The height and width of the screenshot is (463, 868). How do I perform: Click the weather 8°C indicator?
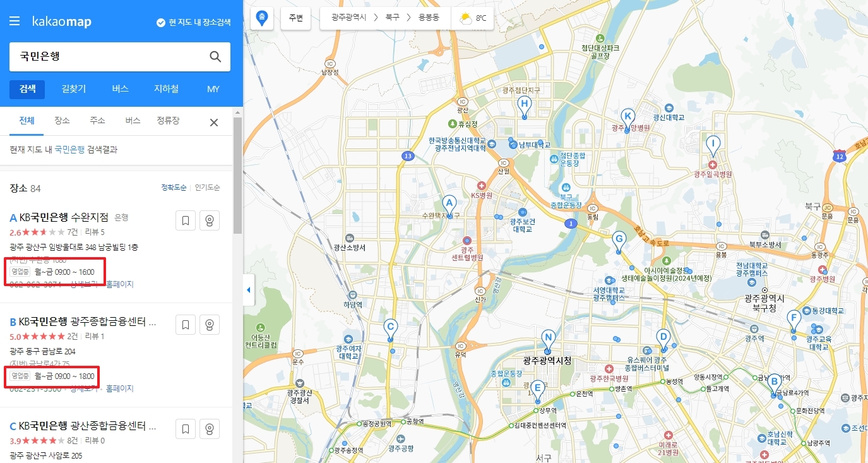pos(473,18)
